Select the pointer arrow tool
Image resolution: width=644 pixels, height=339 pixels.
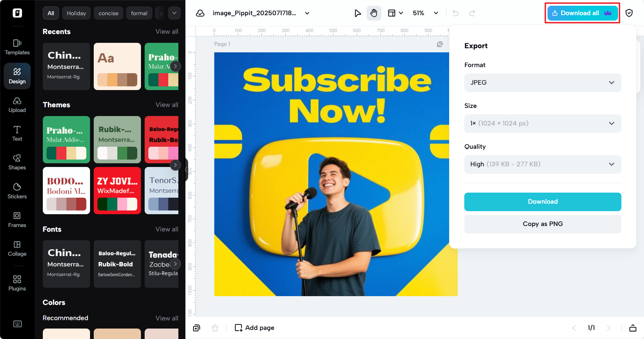pyautogui.click(x=357, y=13)
